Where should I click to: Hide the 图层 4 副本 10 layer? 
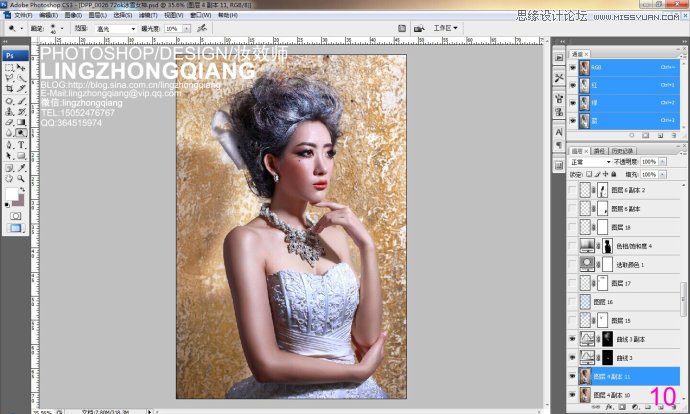573,395
